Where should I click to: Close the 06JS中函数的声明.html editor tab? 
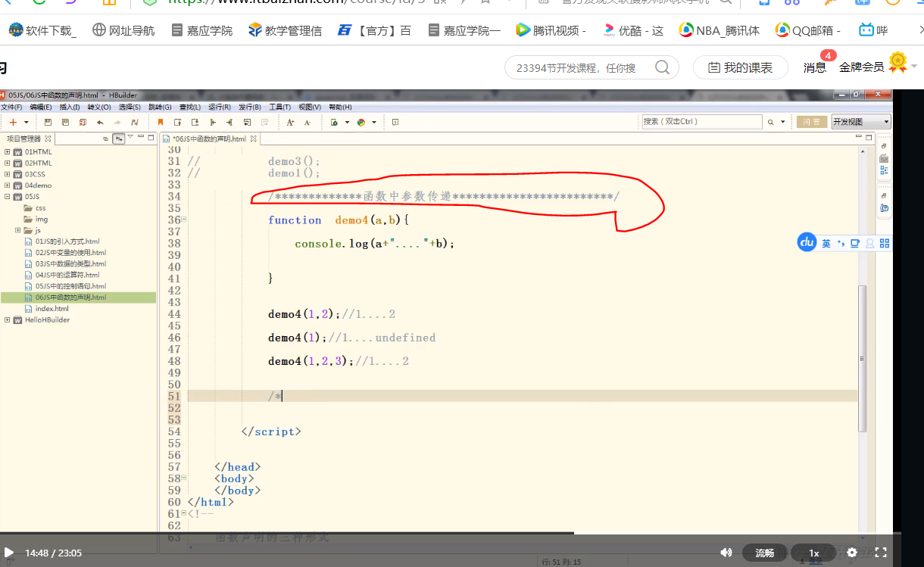pyautogui.click(x=254, y=139)
